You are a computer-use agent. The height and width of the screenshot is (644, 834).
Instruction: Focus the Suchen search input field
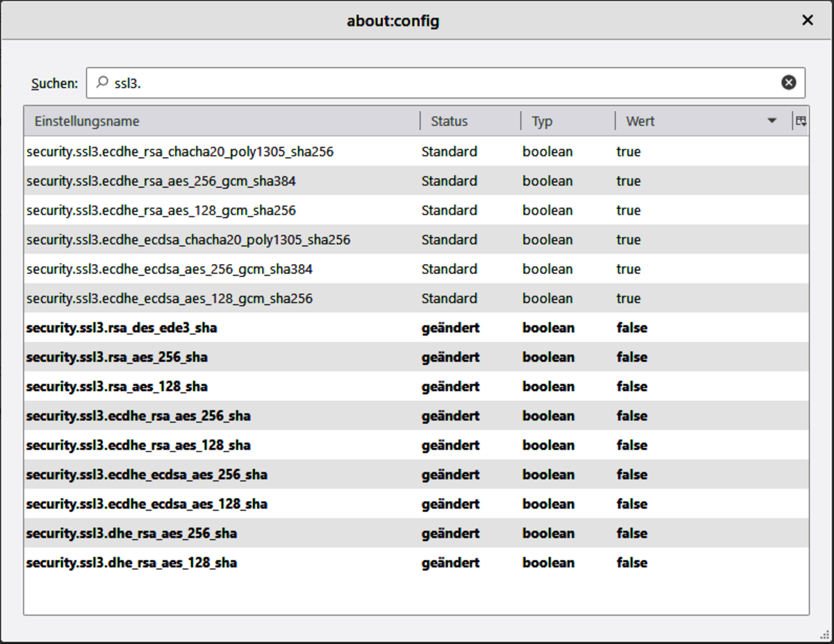445,83
